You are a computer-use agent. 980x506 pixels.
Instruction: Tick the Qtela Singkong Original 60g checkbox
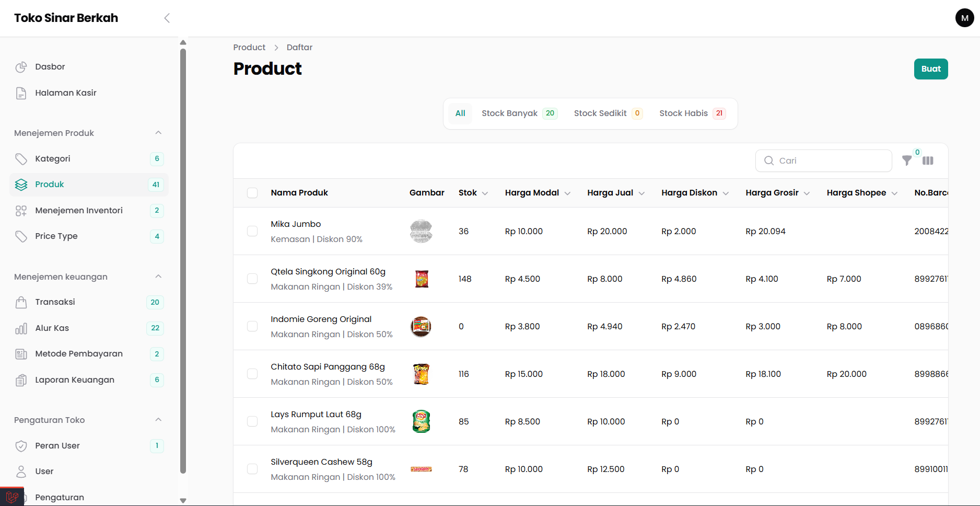point(252,279)
